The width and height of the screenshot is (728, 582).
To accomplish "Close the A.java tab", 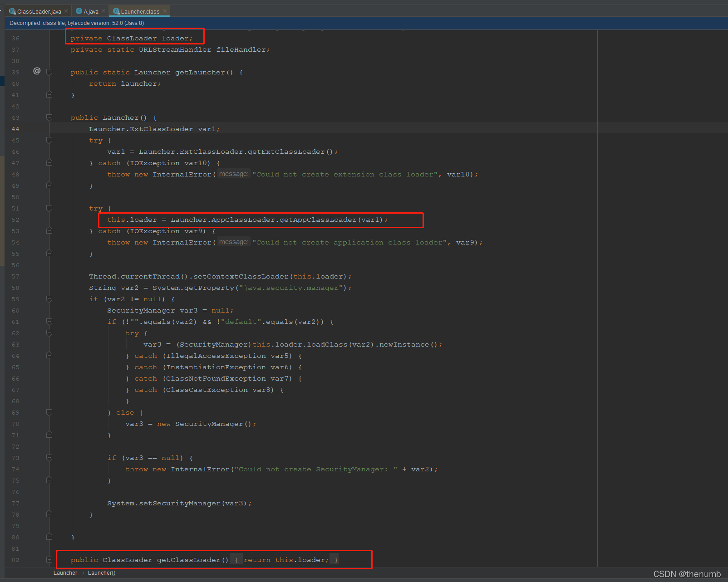I will click(103, 11).
